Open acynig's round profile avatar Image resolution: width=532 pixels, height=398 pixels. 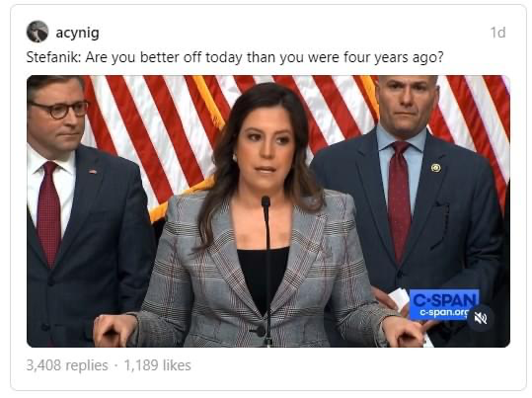tap(38, 32)
